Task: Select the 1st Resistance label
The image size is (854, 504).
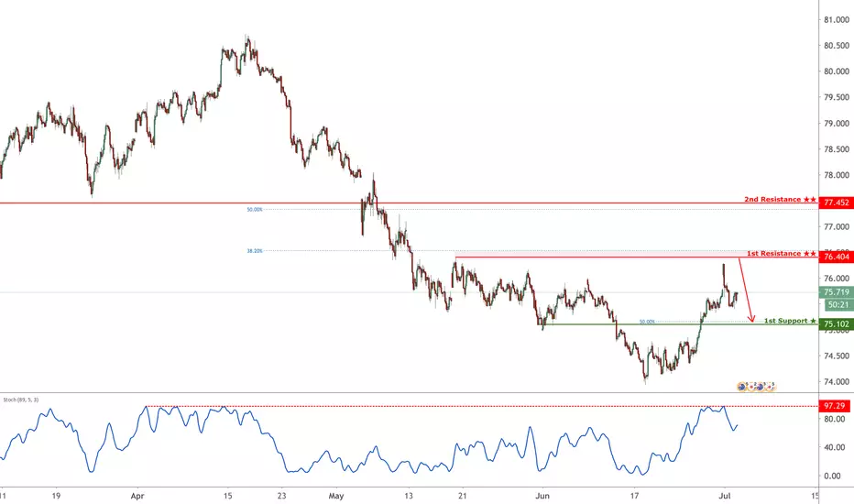Action: point(781,253)
